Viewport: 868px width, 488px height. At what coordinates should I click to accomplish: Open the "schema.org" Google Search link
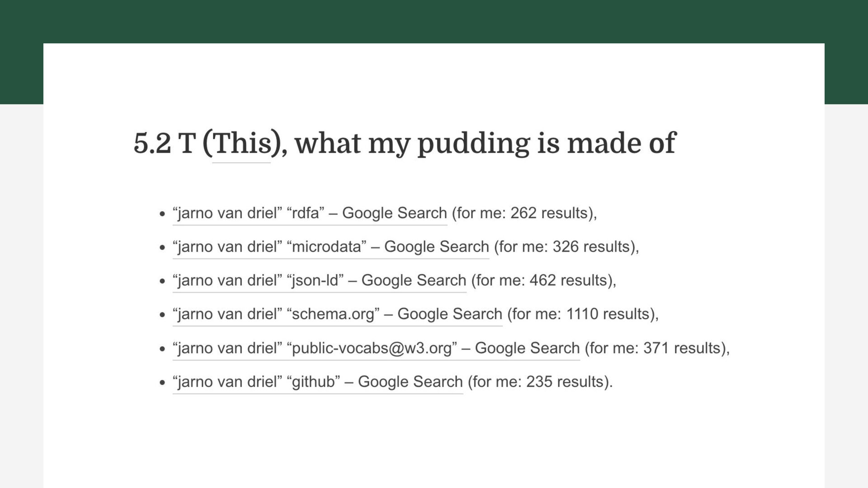337,314
